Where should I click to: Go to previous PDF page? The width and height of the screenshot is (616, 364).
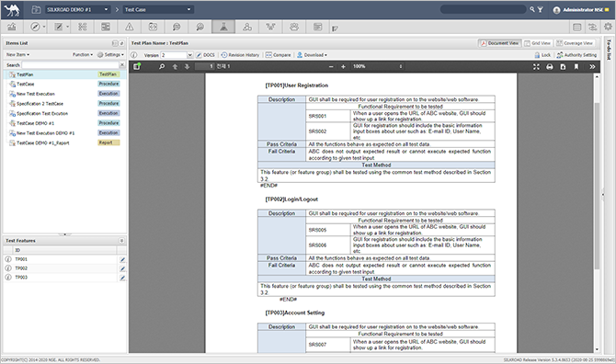[x=176, y=66]
